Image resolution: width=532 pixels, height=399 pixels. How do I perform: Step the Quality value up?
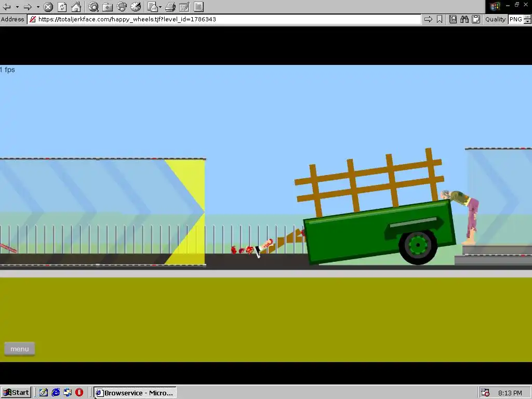pos(528,17)
